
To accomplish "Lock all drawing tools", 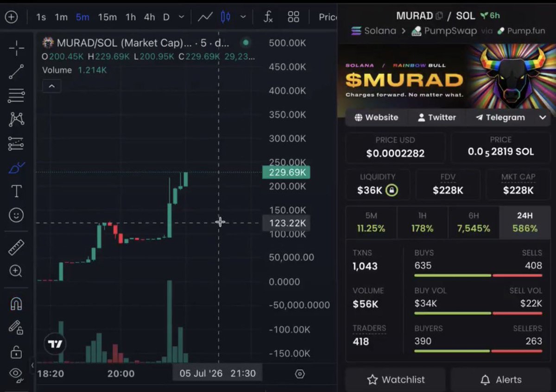I will click(x=16, y=352).
